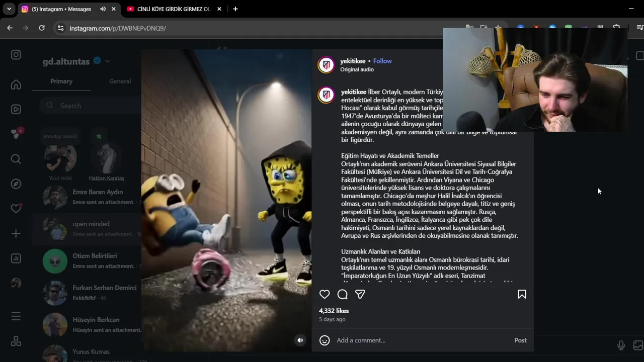Screen dimensions: 644x362
Task: Expand the gd.altuntas account switcher chevron
Action: (x=107, y=61)
